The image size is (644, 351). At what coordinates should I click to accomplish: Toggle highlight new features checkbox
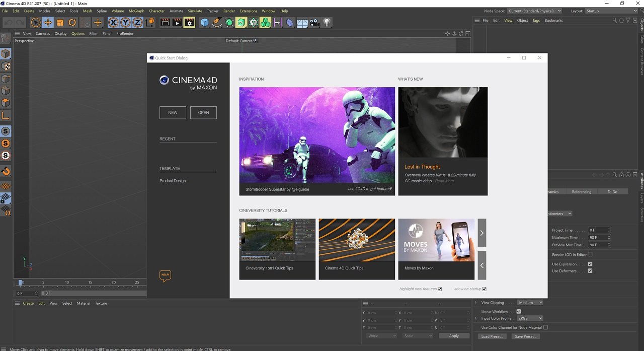(440, 289)
